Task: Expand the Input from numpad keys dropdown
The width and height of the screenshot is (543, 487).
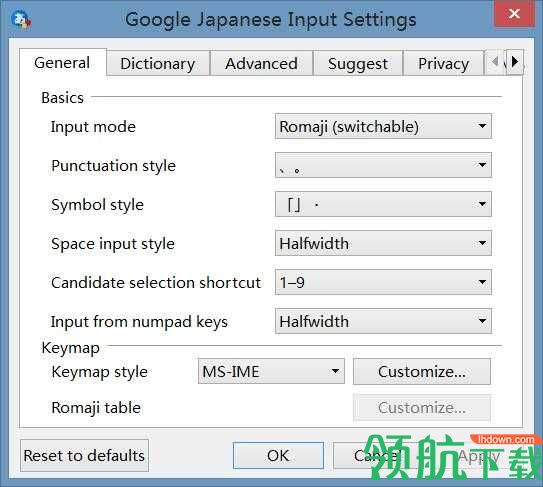Action: tap(383, 321)
